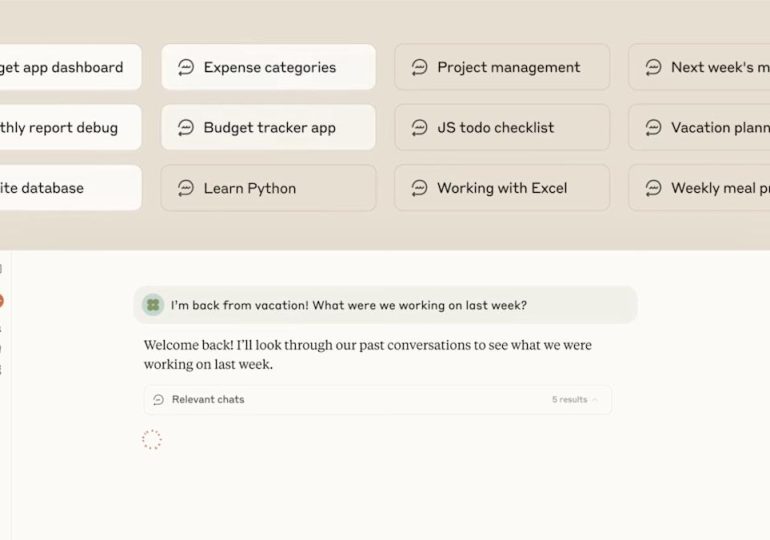
Task: Click the Relevant chats search icon
Action: pyautogui.click(x=158, y=400)
